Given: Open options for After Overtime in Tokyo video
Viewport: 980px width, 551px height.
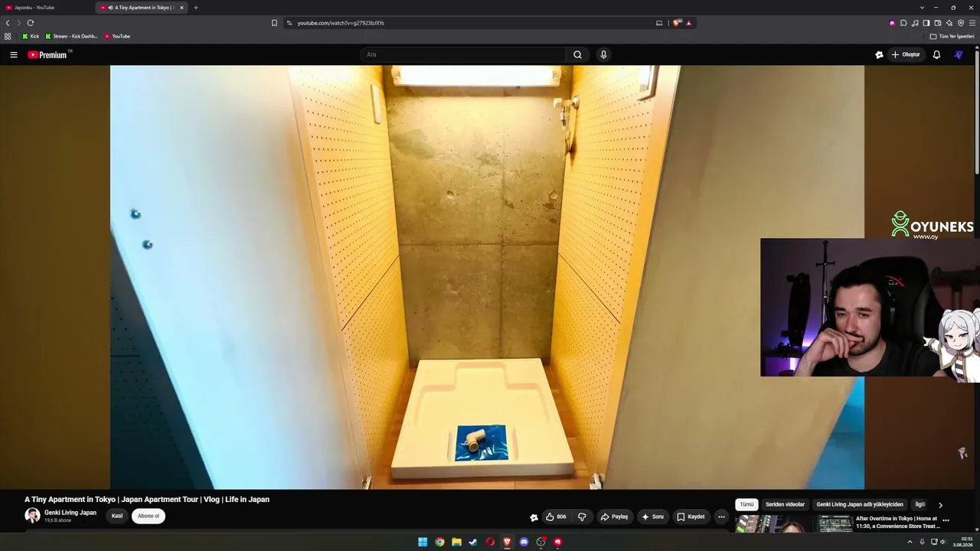Looking at the screenshot, I should [946, 520].
